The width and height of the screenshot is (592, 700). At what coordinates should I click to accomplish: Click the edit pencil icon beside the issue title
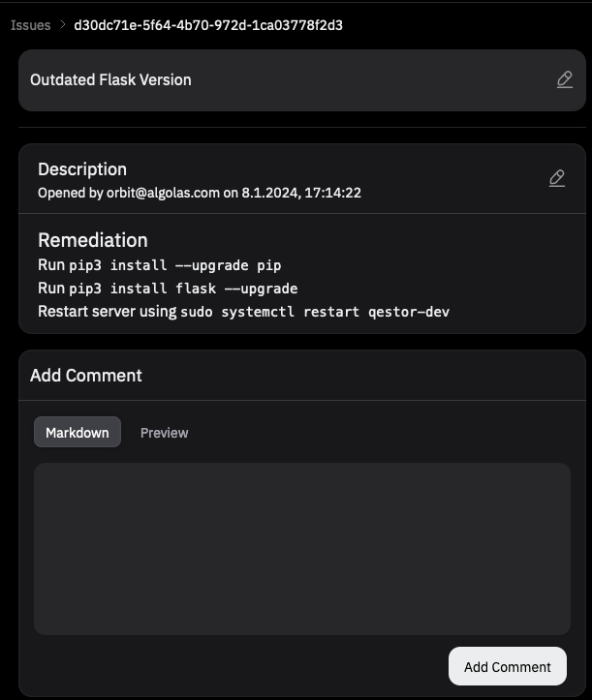click(565, 80)
